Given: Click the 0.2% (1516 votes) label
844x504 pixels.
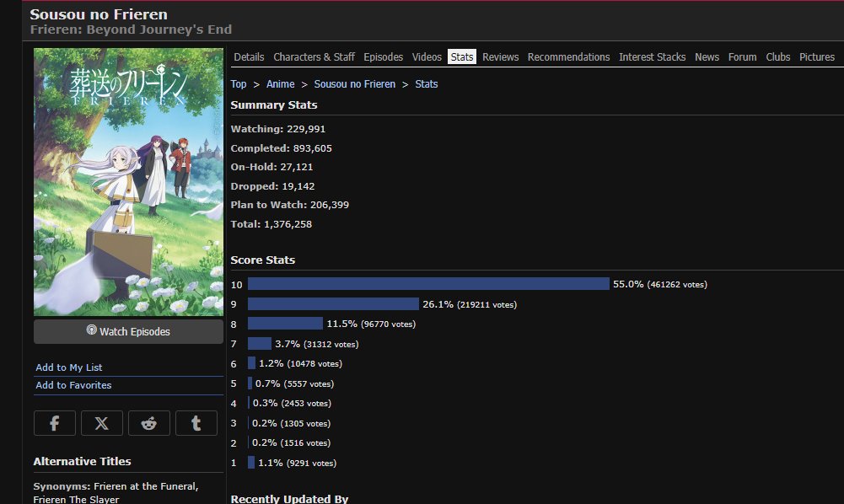Looking at the screenshot, I should pyautogui.click(x=291, y=442).
